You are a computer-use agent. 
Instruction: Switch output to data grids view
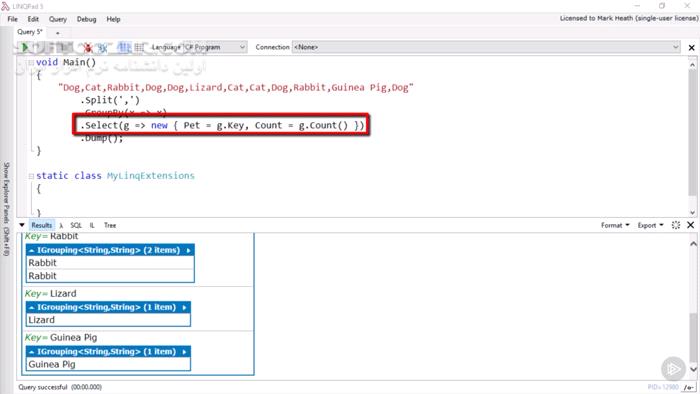(x=139, y=47)
